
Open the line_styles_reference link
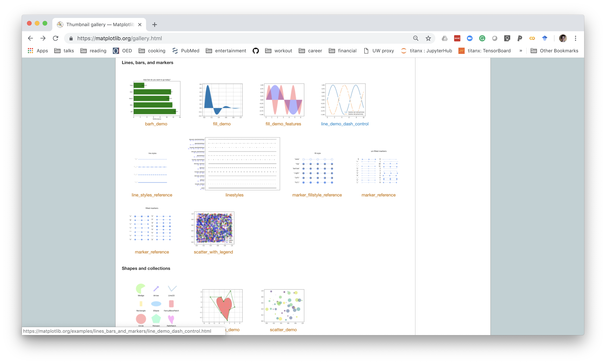152,195
